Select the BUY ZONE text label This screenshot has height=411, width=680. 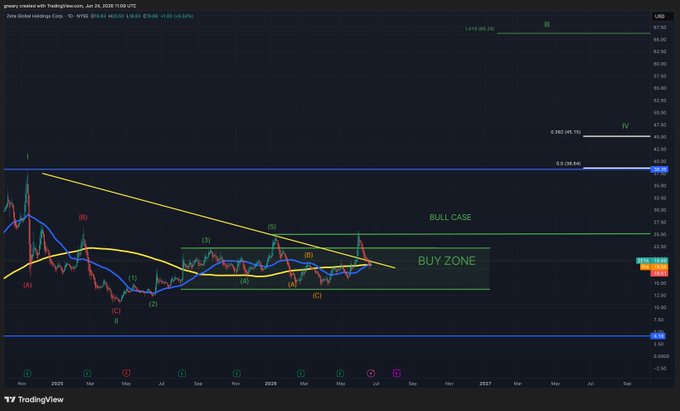coord(446,261)
